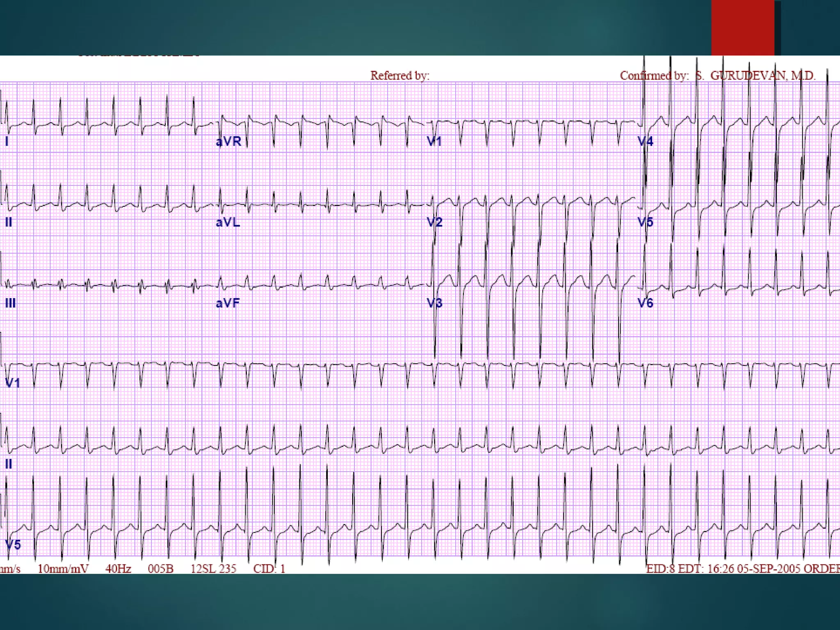Click the 40Hz filter text
The image size is (840, 630).
click(118, 569)
